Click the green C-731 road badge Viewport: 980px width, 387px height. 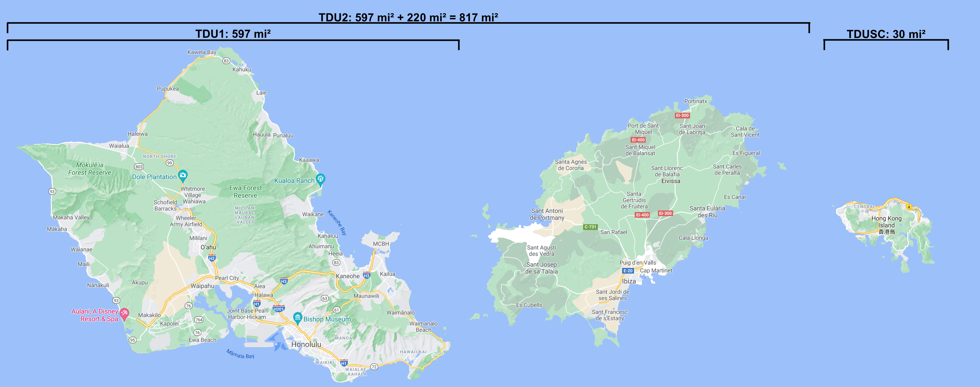pyautogui.click(x=590, y=227)
